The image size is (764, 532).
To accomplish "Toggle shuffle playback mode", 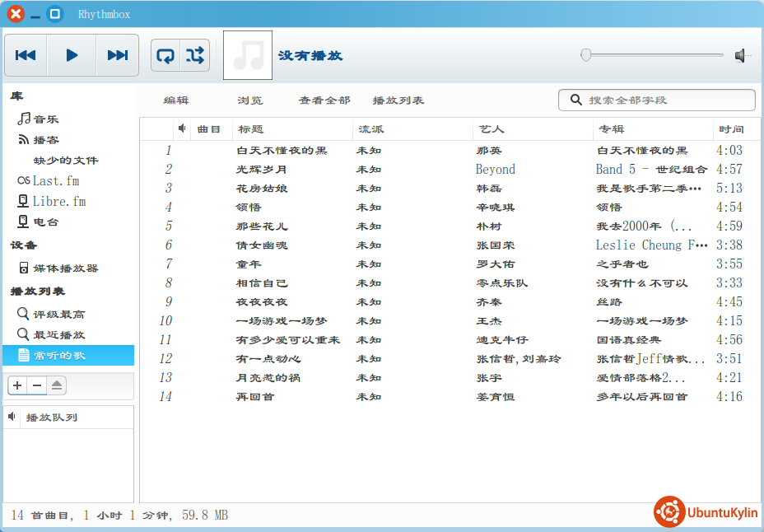I will [x=195, y=55].
